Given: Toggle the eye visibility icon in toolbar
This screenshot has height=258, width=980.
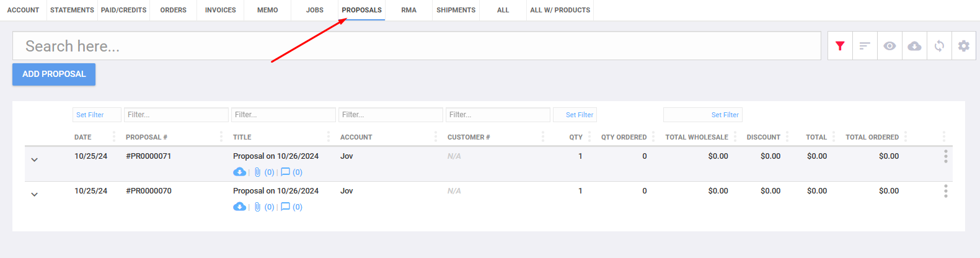Looking at the screenshot, I should click(x=890, y=46).
